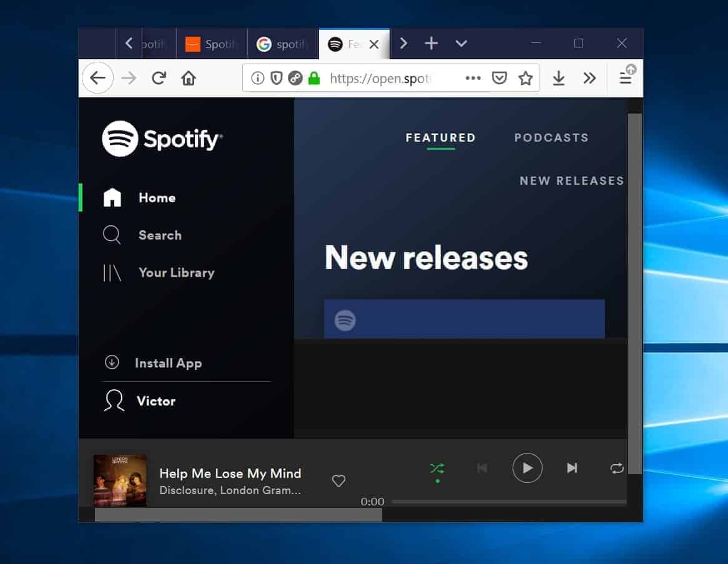Click the Firefox downloads arrow icon
Viewport: 728px width, 564px height.
pyautogui.click(x=558, y=77)
